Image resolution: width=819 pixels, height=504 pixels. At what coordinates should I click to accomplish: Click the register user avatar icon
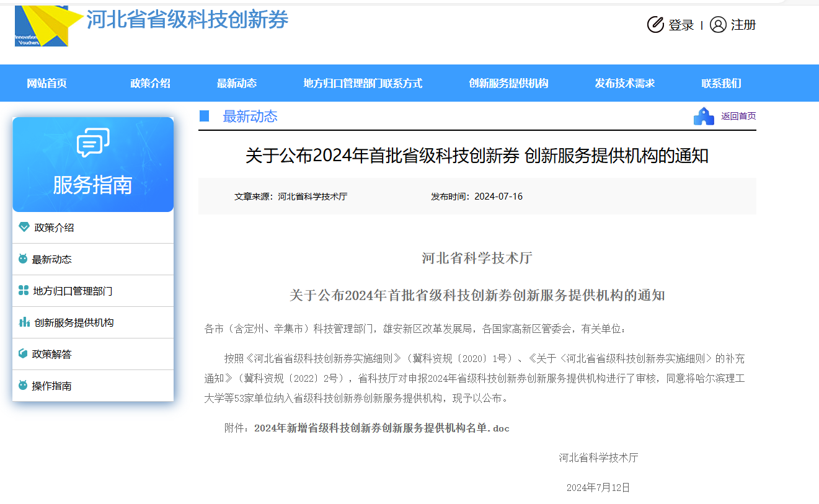click(717, 25)
